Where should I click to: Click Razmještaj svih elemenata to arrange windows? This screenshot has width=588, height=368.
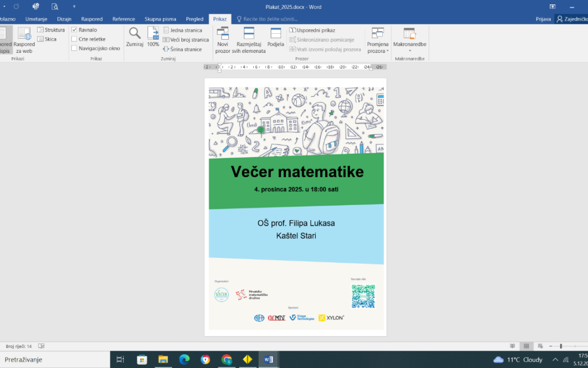click(249, 38)
